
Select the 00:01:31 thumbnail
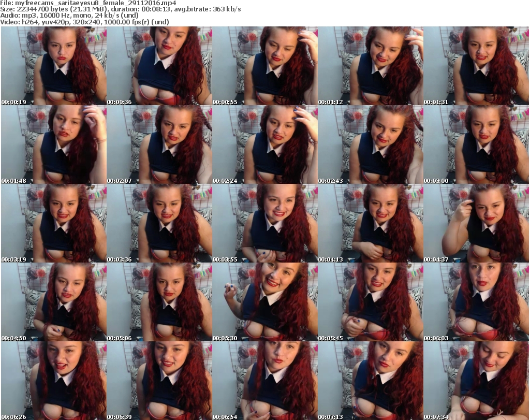476,66
